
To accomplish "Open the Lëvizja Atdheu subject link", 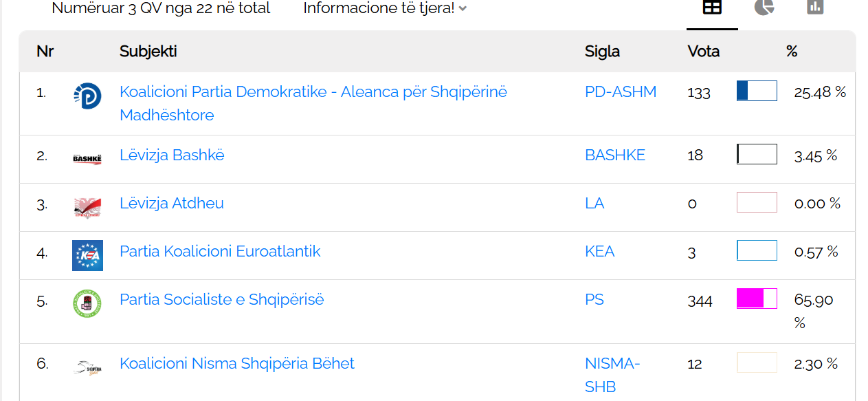I will (172, 204).
